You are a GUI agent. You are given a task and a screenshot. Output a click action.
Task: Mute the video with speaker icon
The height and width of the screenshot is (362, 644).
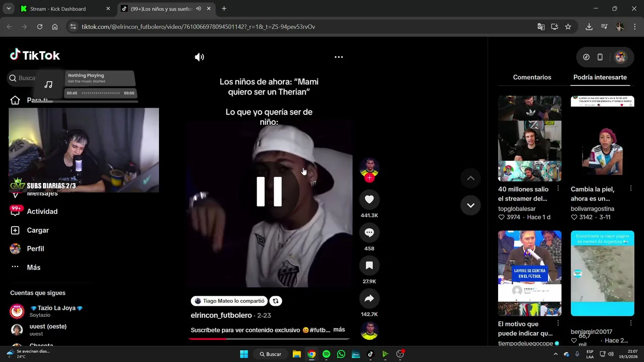click(x=200, y=57)
